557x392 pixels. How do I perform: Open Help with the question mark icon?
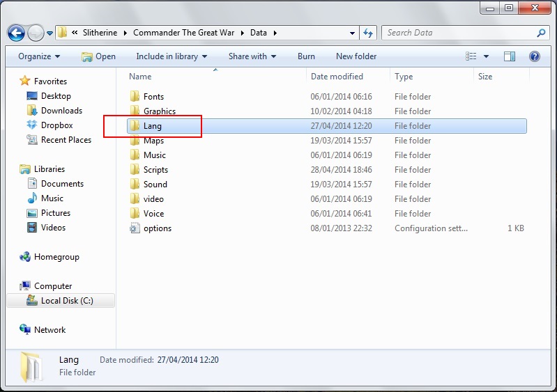[534, 56]
